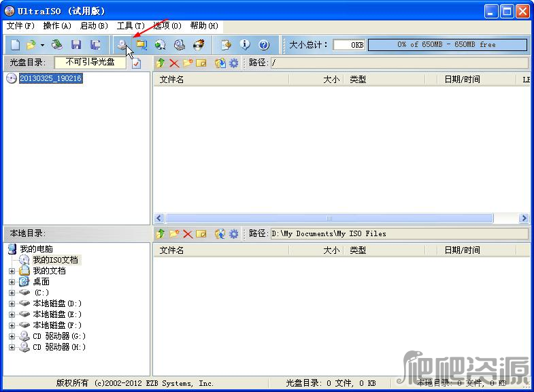Sort disc pane by 大小 column header
Screen dimensions: 534x392
coord(316,80)
